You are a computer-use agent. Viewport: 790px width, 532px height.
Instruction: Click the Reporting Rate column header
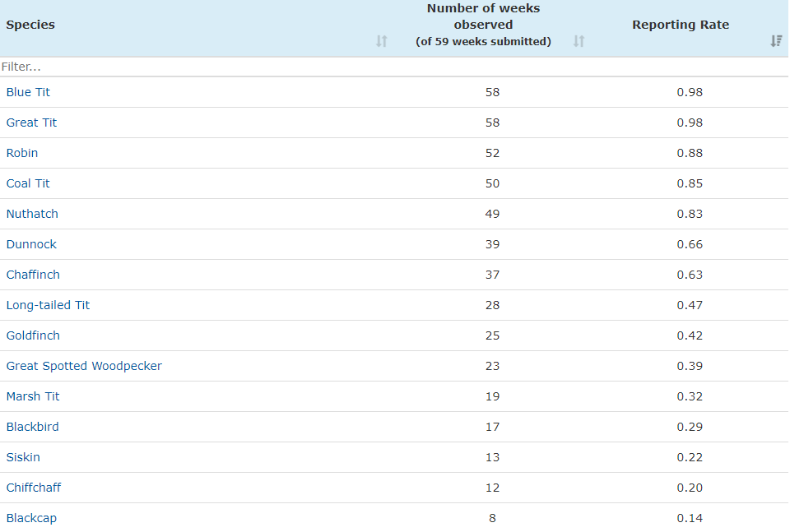coord(681,25)
